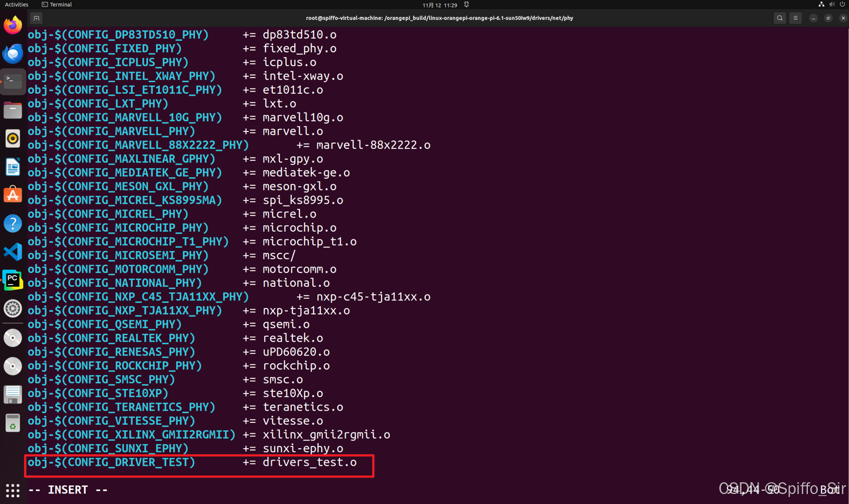Screen dimensions: 849x504
Task: Open the Terminal menu in the top bar
Action: click(x=56, y=4)
